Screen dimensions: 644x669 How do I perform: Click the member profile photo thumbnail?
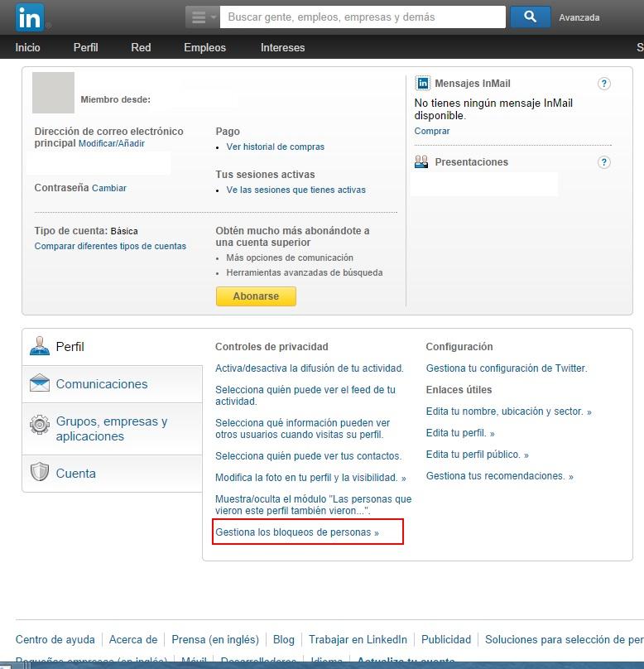53,93
